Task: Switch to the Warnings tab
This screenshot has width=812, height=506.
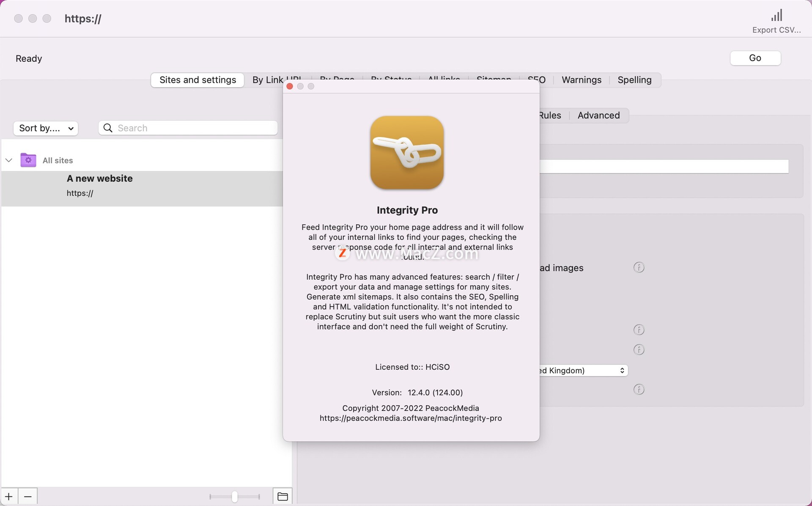Action: coord(581,80)
